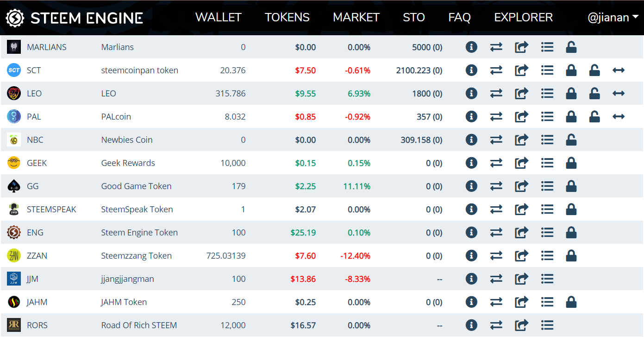Click the closed padlock icon in LEO row
This screenshot has width=644, height=337.
coord(571,93)
